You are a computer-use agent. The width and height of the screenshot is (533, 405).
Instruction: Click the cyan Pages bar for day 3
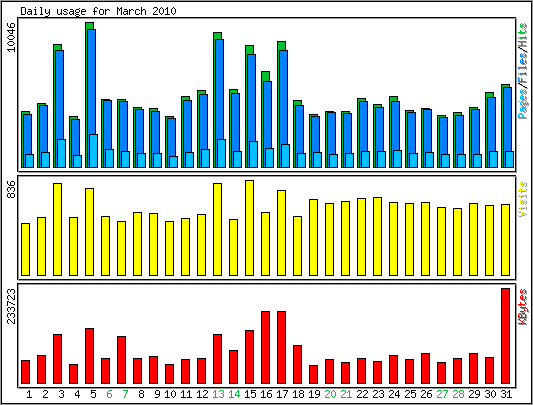tap(62, 153)
